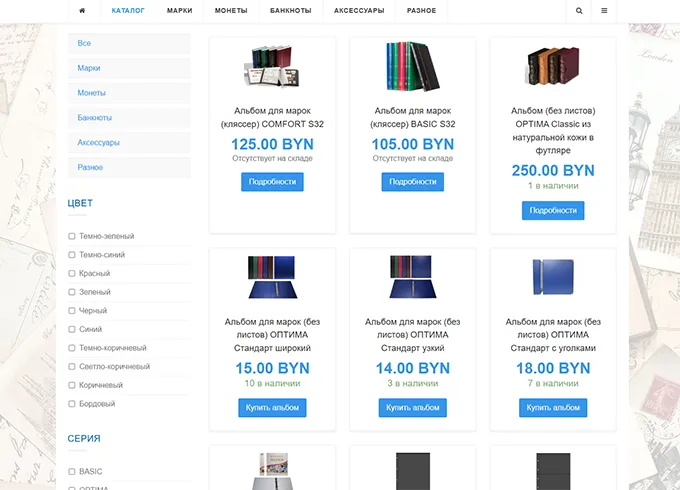Check the Красный color filter
Image resolution: width=680 pixels, height=490 pixels.
72,274
